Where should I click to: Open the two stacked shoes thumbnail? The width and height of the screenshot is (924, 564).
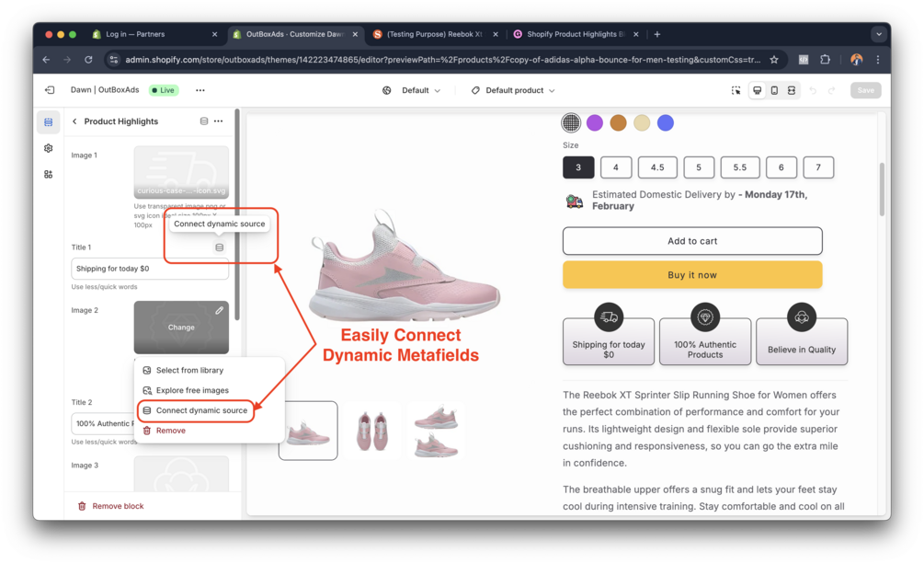click(436, 431)
